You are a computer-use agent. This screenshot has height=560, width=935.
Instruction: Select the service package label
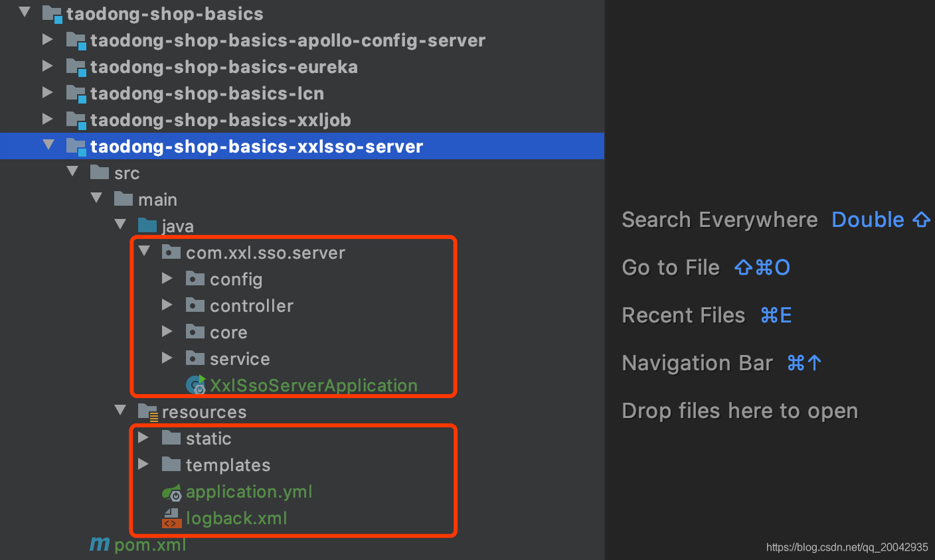240,359
